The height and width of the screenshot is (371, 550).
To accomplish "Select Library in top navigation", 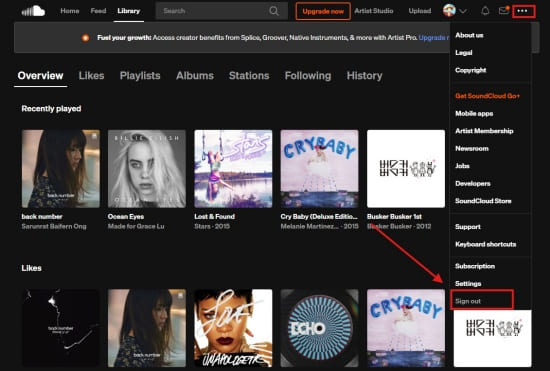I will [129, 11].
